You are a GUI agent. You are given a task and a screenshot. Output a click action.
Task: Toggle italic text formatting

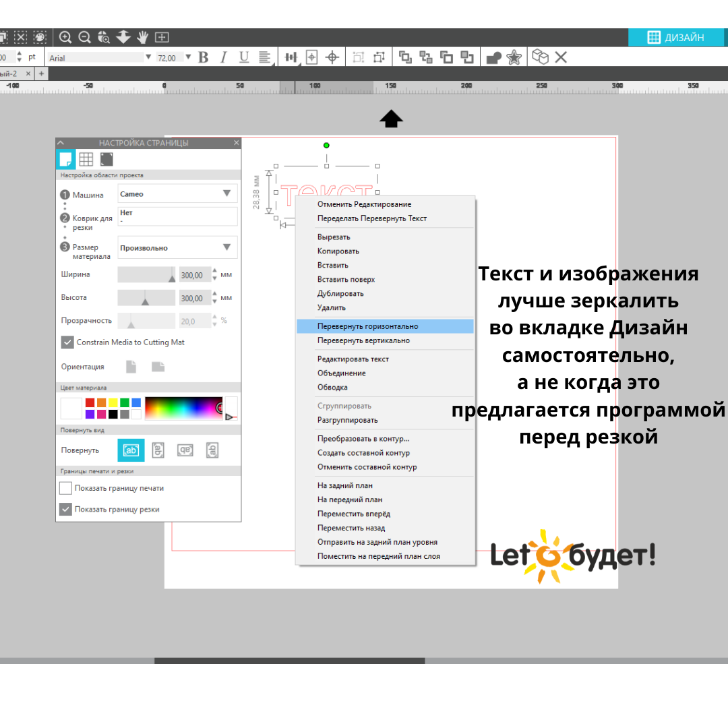click(x=223, y=57)
